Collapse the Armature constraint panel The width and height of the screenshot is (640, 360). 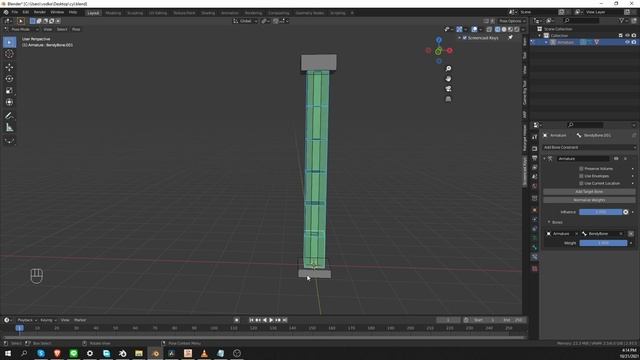544,158
